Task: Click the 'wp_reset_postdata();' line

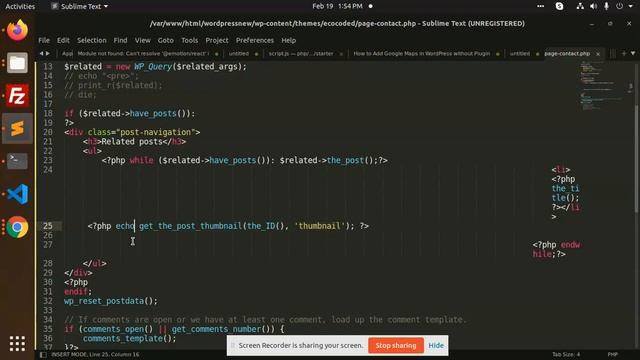Action: pyautogui.click(x=111, y=301)
